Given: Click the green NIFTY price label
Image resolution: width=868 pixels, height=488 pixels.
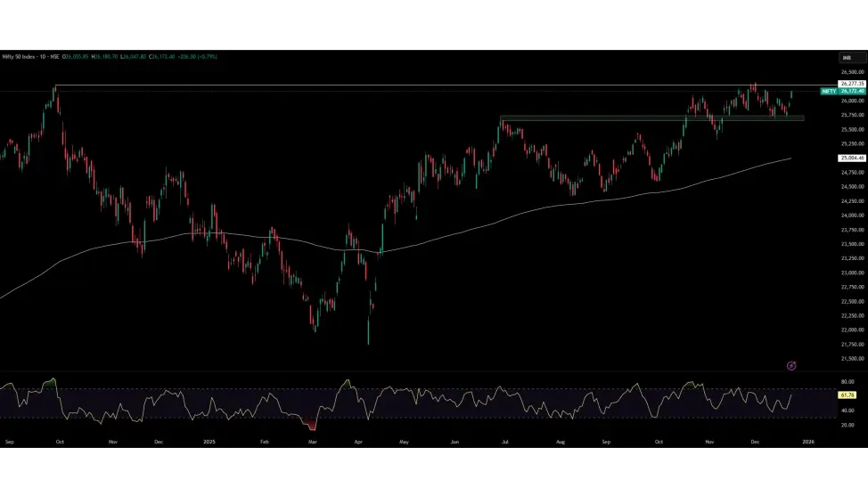Looking at the screenshot, I should (829, 91).
